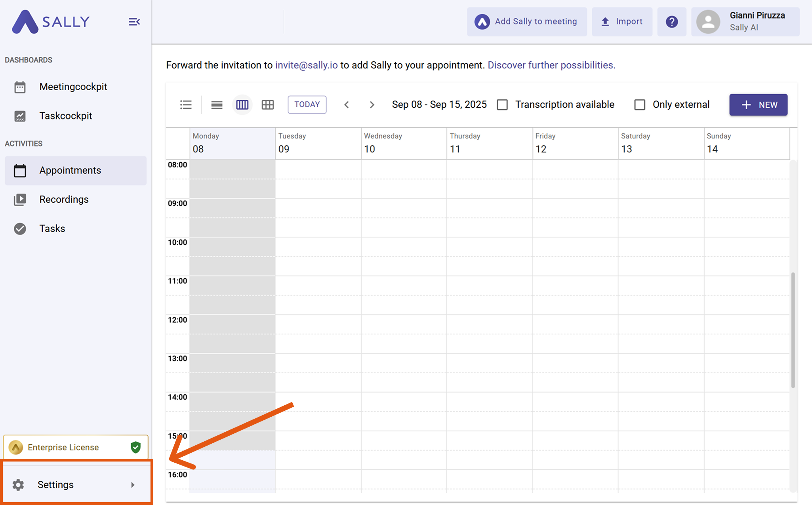
Task: Collapse the sidebar with the menu icon
Action: click(x=134, y=22)
